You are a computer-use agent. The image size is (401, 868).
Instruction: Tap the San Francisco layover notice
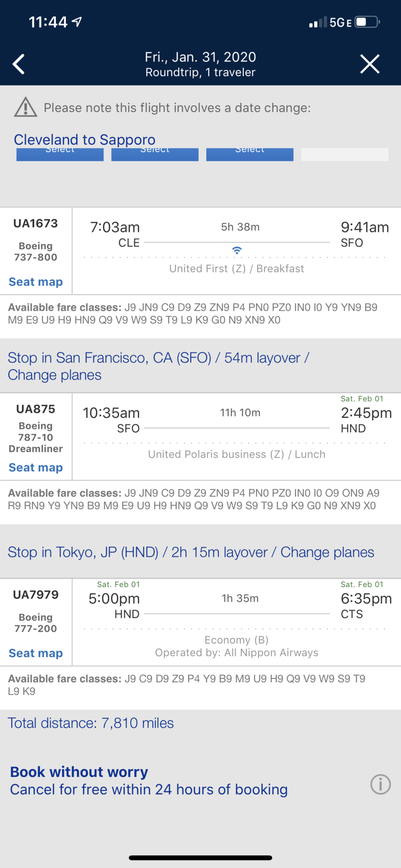(159, 366)
